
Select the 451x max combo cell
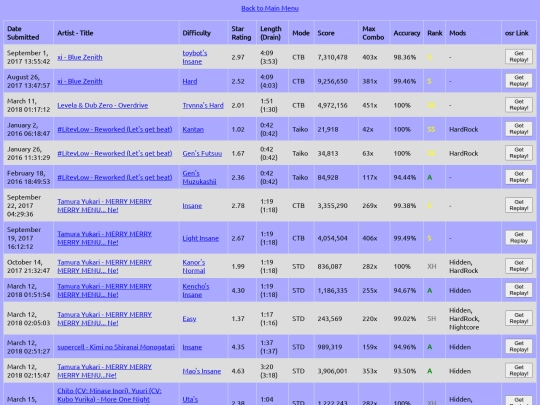click(x=374, y=105)
